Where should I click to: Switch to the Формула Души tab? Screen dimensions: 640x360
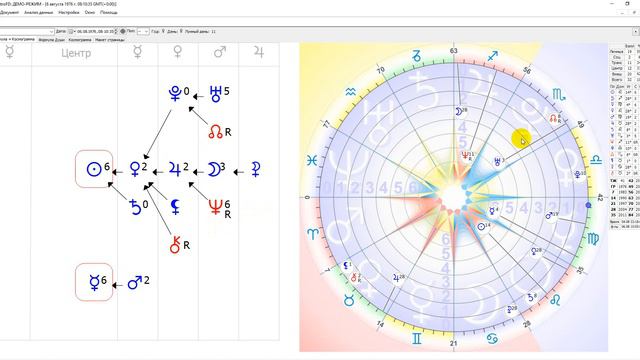point(51,40)
